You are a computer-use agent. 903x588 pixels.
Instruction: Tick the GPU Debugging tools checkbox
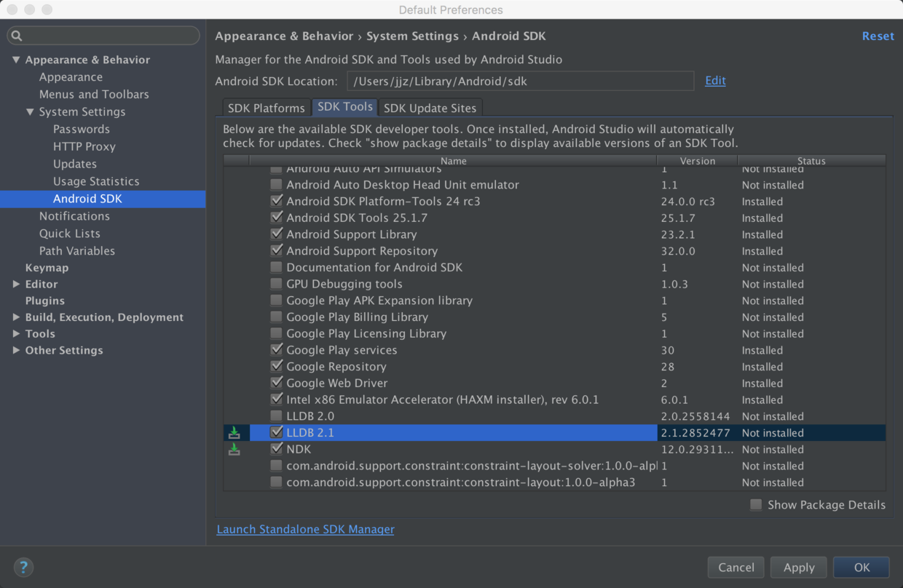click(277, 284)
